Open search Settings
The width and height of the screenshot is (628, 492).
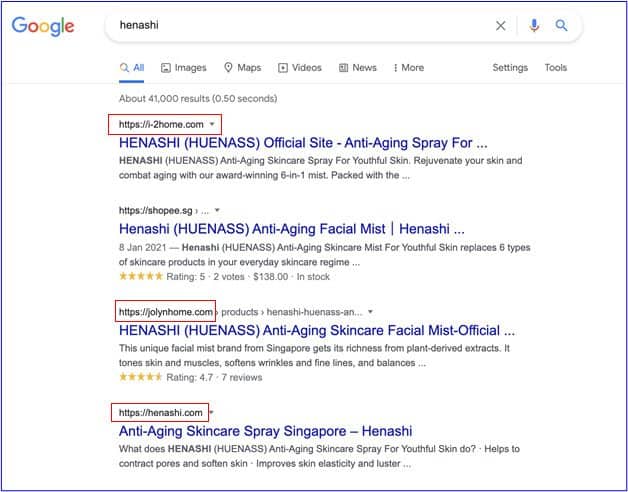pyautogui.click(x=510, y=68)
